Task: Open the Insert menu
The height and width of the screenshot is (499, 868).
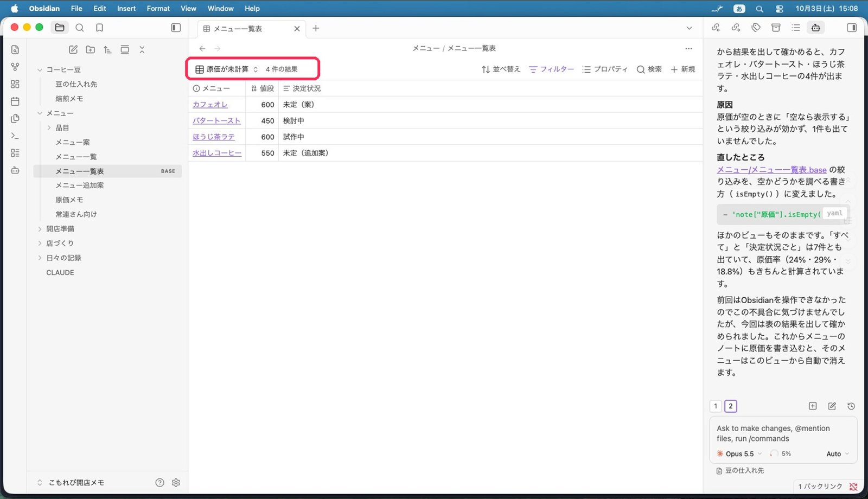Action: tap(126, 8)
